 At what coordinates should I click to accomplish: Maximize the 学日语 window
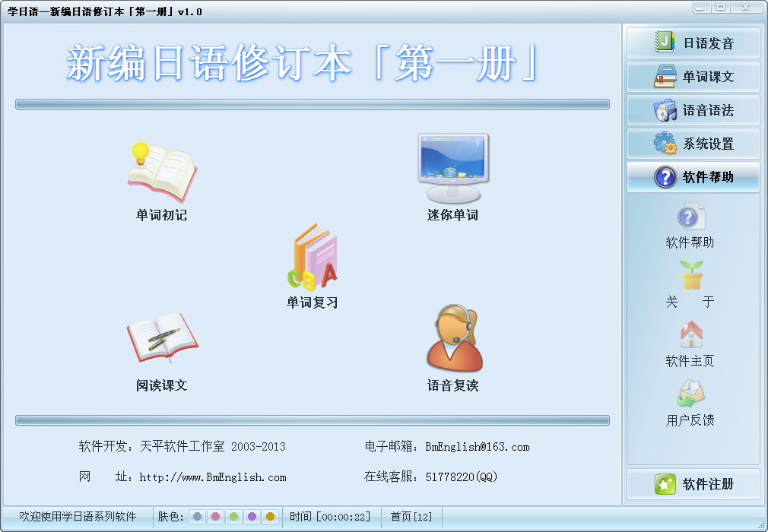pos(721,8)
